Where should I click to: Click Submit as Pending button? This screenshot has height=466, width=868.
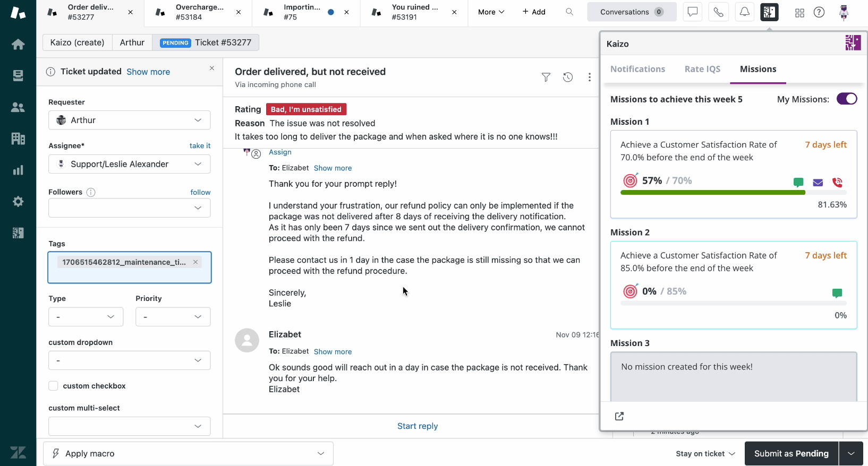coord(792,453)
